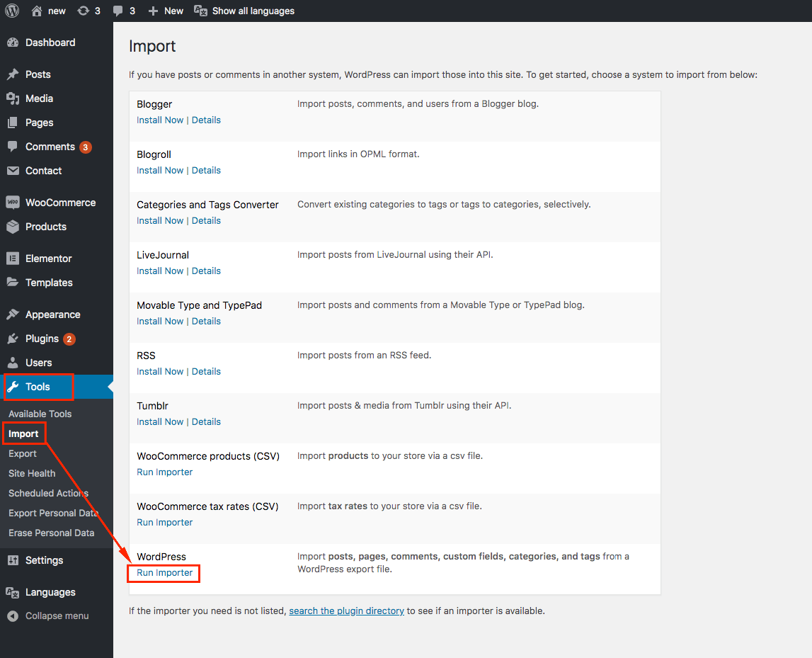Click the updates refresh icon
This screenshot has height=658, width=812.
click(84, 11)
